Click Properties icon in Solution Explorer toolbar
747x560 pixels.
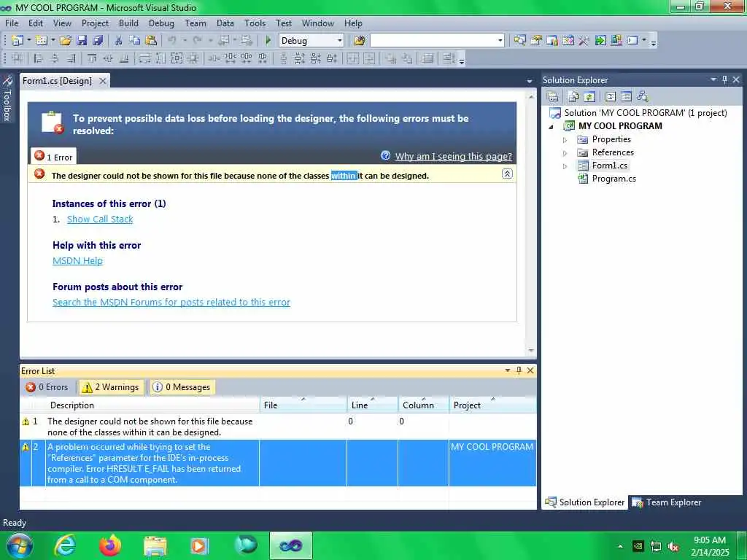pos(553,97)
